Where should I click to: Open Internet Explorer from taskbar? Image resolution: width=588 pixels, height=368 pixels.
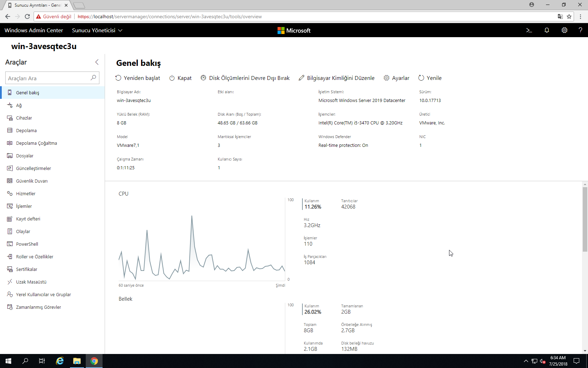60,361
